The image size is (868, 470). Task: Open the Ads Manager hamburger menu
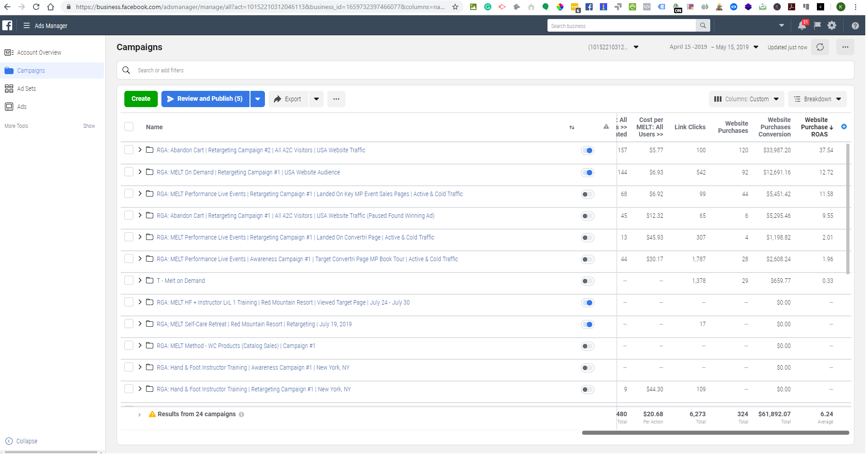(x=27, y=26)
